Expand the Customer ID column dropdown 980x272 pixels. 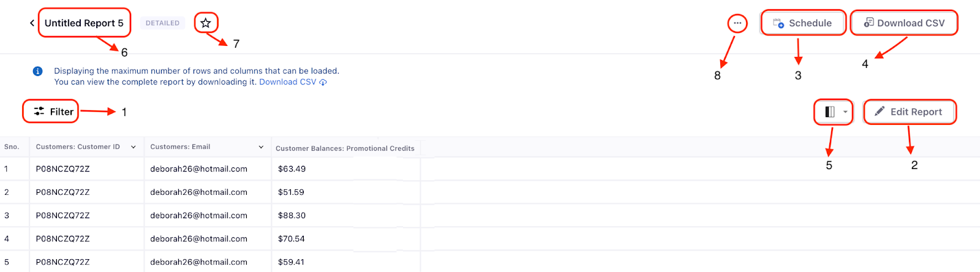click(134, 147)
